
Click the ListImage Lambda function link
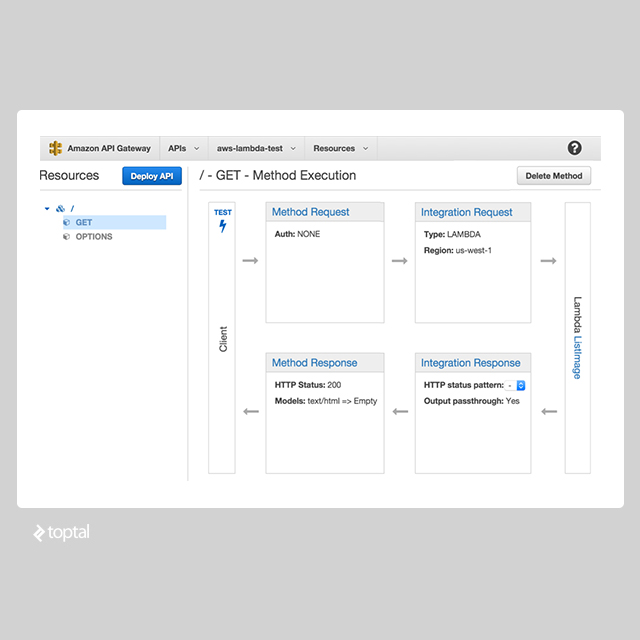(x=577, y=358)
